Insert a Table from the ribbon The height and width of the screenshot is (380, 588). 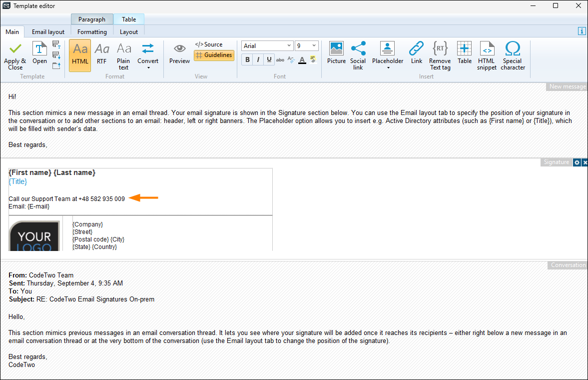(464, 53)
